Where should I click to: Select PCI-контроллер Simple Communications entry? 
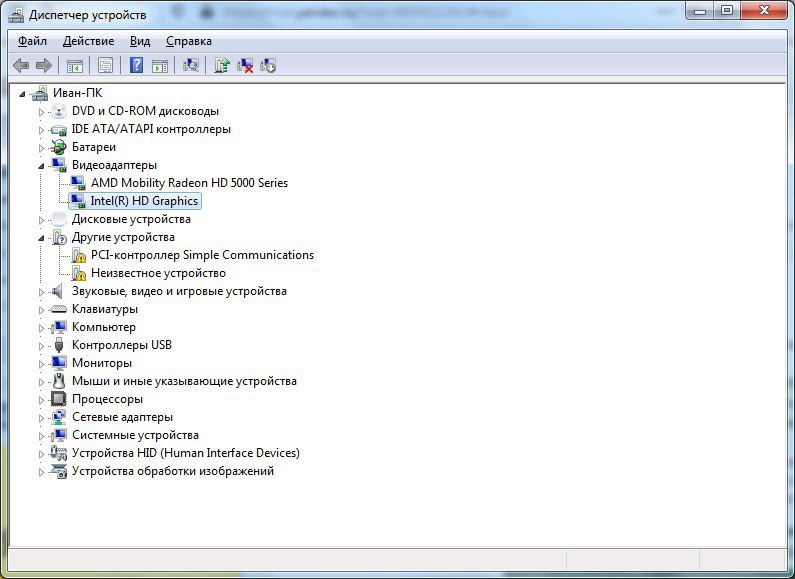202,255
